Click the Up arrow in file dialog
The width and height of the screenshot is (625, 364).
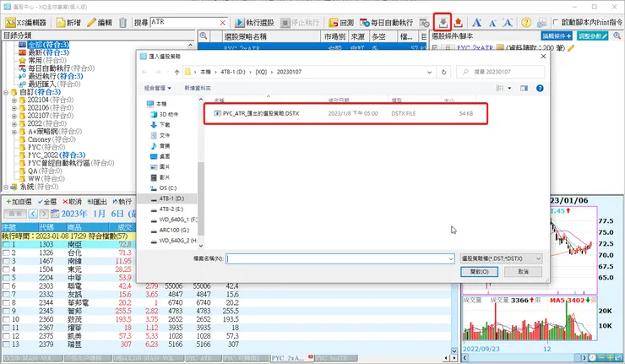177,72
